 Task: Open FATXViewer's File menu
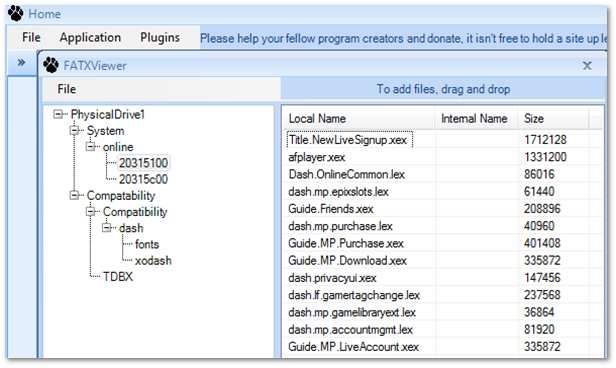[67, 89]
